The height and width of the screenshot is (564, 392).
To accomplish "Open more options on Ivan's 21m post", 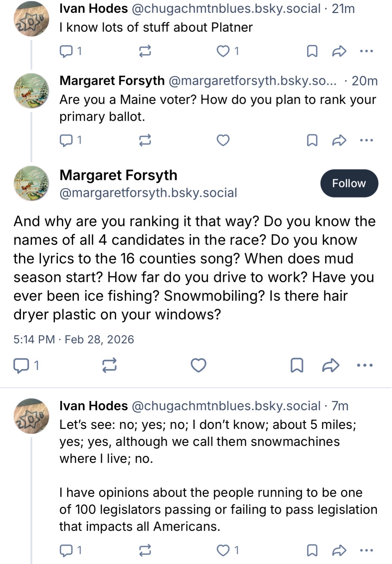I will point(366,51).
